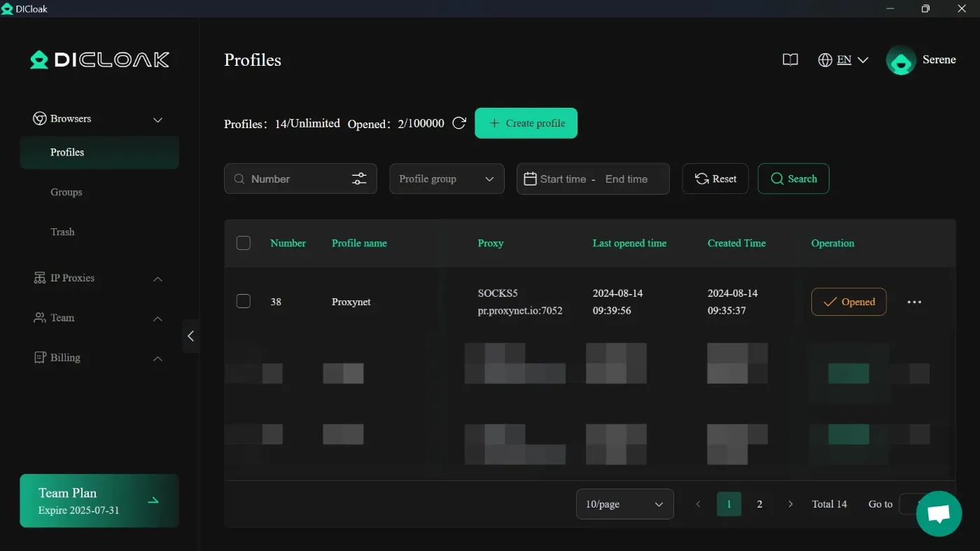Image resolution: width=980 pixels, height=551 pixels.
Task: Minimize the DICloak window
Action: (x=890, y=8)
